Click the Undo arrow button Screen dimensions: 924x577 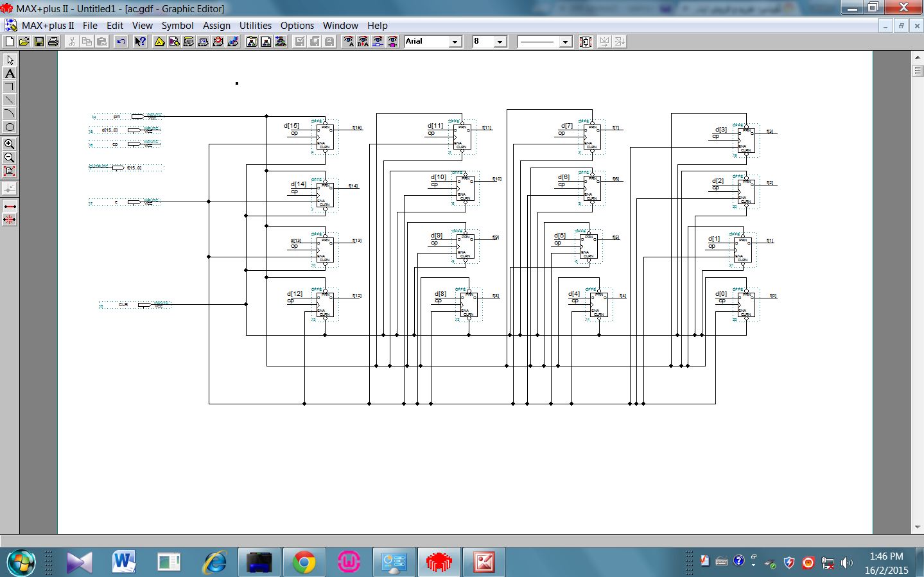pyautogui.click(x=121, y=42)
